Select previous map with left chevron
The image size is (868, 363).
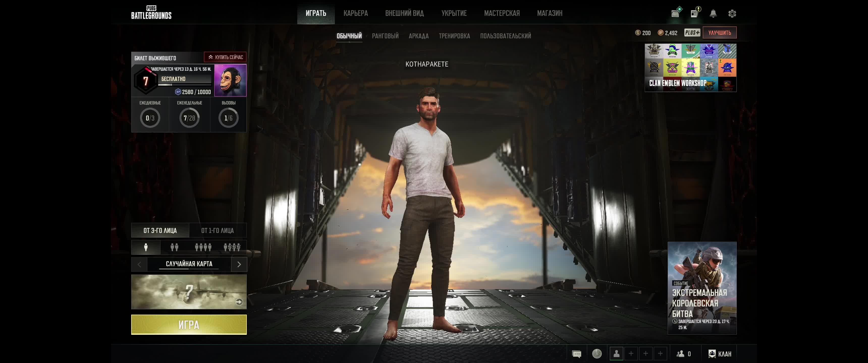pyautogui.click(x=139, y=264)
